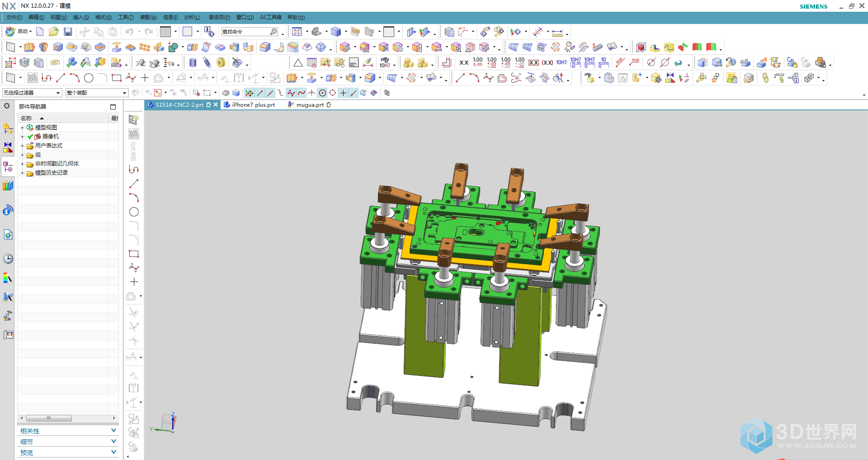
Task: Expand the 摄像机 tree node
Action: pyautogui.click(x=22, y=137)
